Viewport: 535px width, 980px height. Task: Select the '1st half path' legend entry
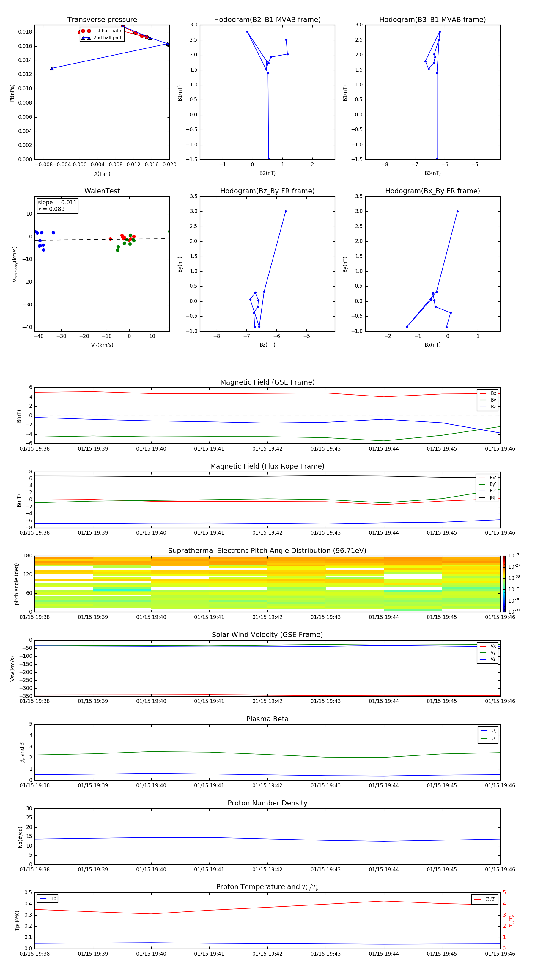tap(102, 31)
